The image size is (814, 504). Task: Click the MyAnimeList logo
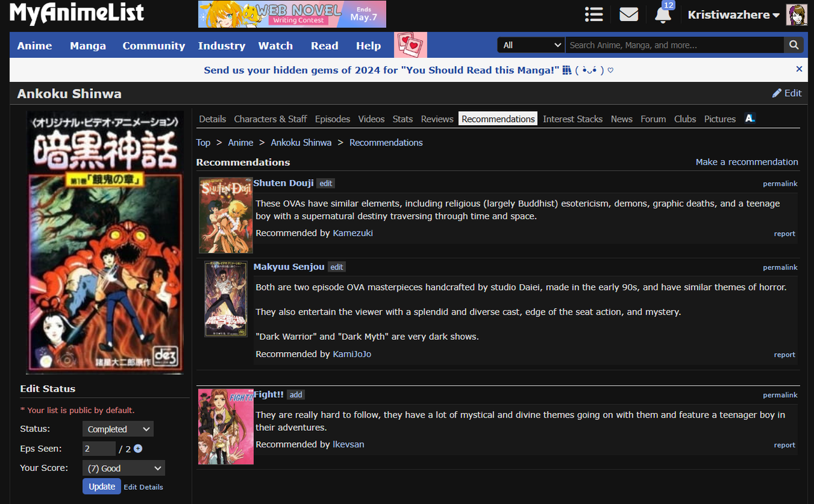tap(76, 14)
